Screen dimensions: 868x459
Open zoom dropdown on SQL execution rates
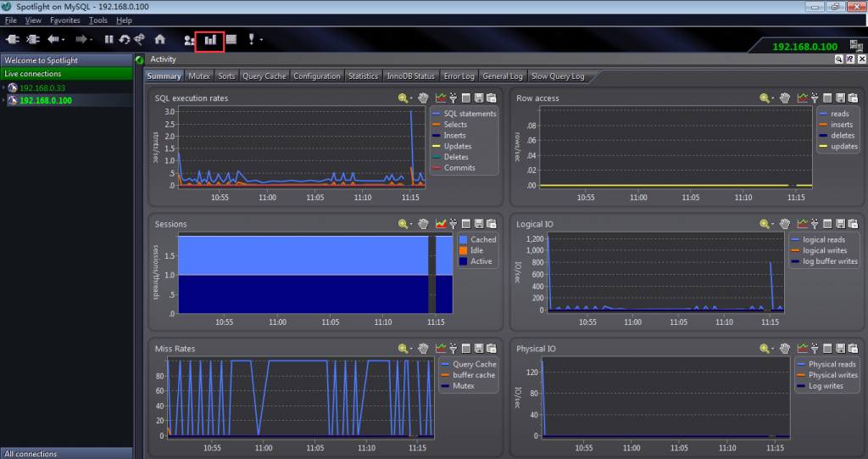coord(411,98)
